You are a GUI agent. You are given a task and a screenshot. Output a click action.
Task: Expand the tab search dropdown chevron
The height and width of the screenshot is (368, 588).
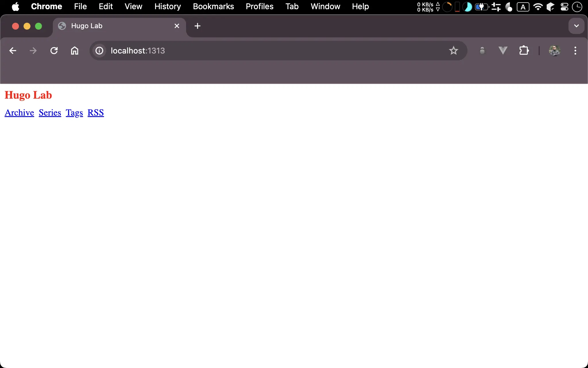(576, 26)
